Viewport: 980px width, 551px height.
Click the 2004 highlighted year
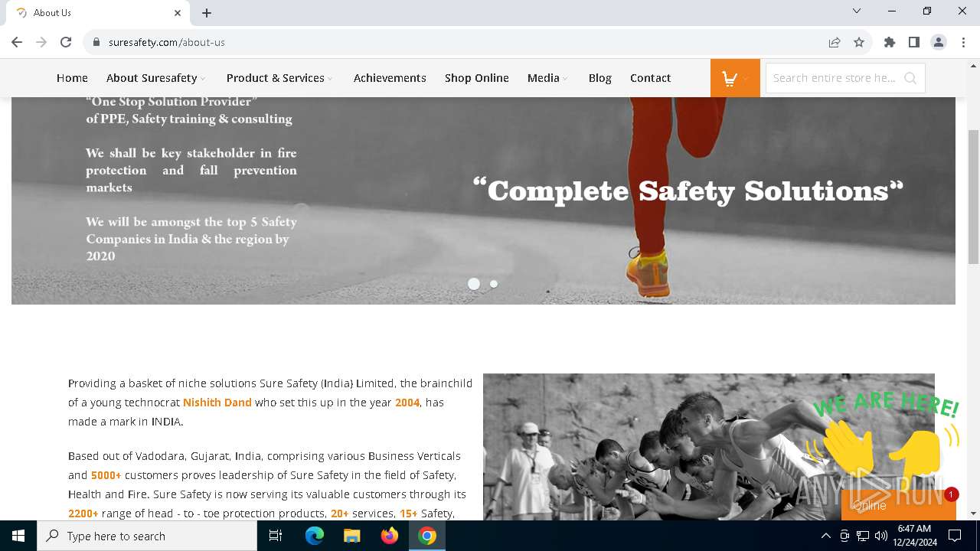[407, 403]
